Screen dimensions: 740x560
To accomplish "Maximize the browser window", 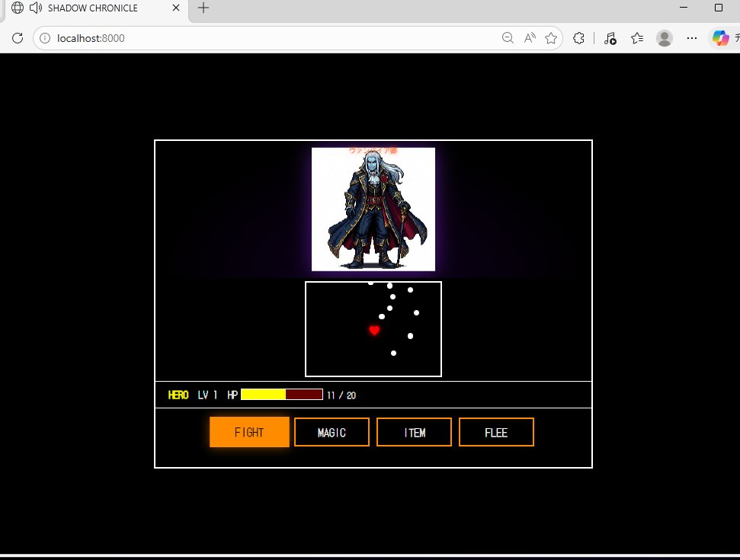I will point(719,8).
